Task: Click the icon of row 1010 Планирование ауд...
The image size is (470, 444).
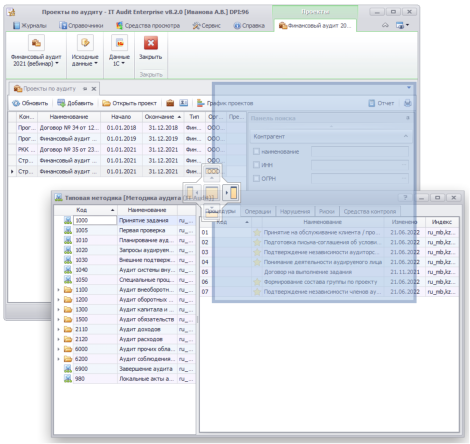Action: coord(68,240)
